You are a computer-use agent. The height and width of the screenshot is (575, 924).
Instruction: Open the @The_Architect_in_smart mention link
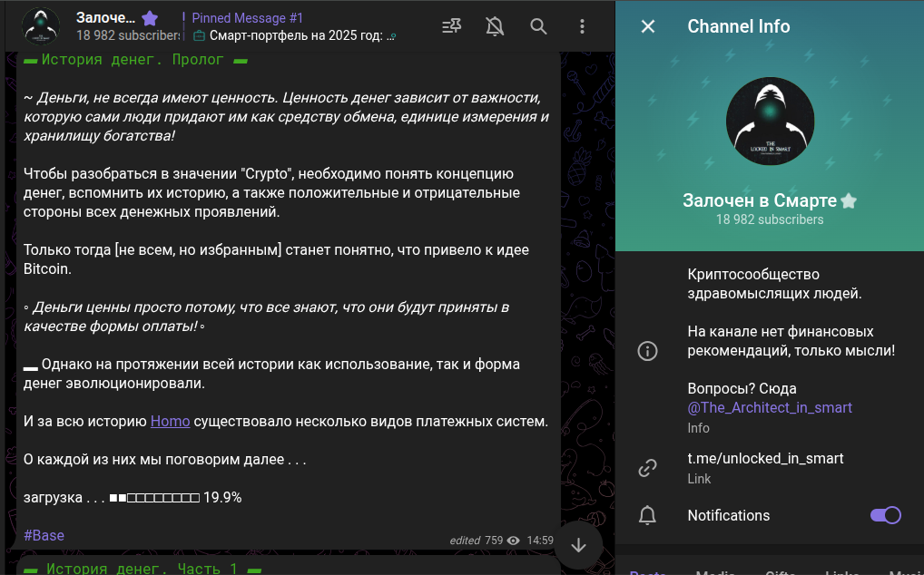(770, 408)
